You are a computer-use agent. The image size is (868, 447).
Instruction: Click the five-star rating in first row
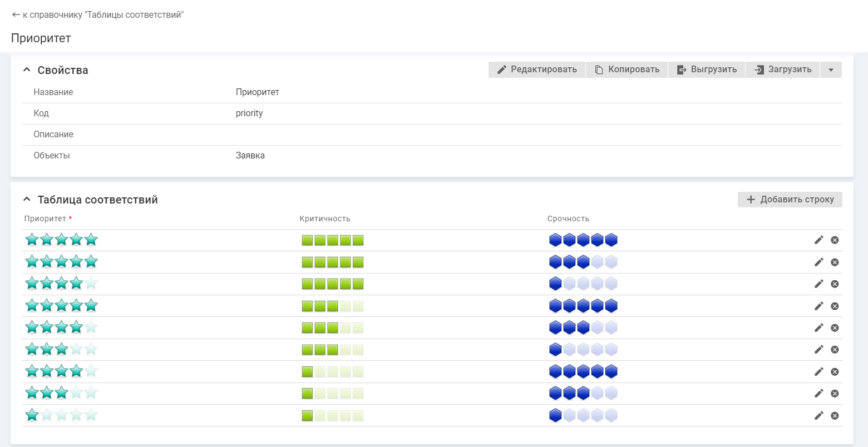tap(61, 240)
